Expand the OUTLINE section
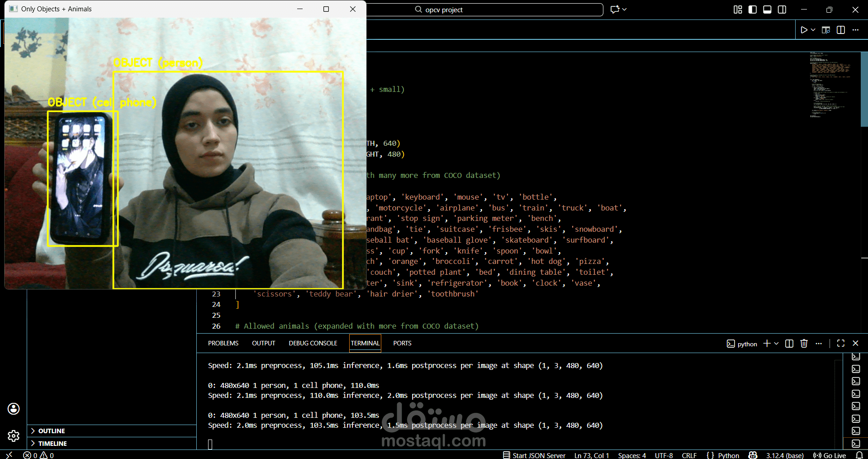 click(x=112, y=431)
